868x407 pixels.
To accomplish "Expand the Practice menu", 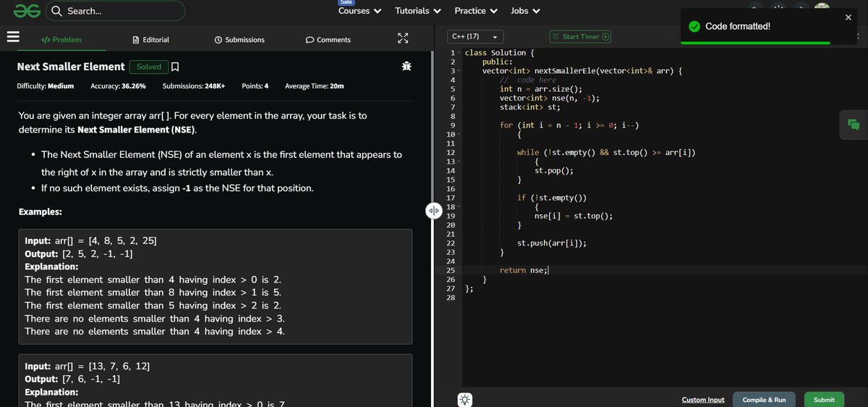I will (476, 11).
